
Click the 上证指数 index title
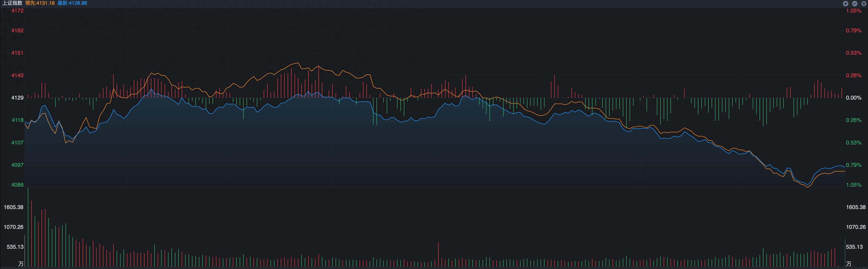(x=12, y=3)
